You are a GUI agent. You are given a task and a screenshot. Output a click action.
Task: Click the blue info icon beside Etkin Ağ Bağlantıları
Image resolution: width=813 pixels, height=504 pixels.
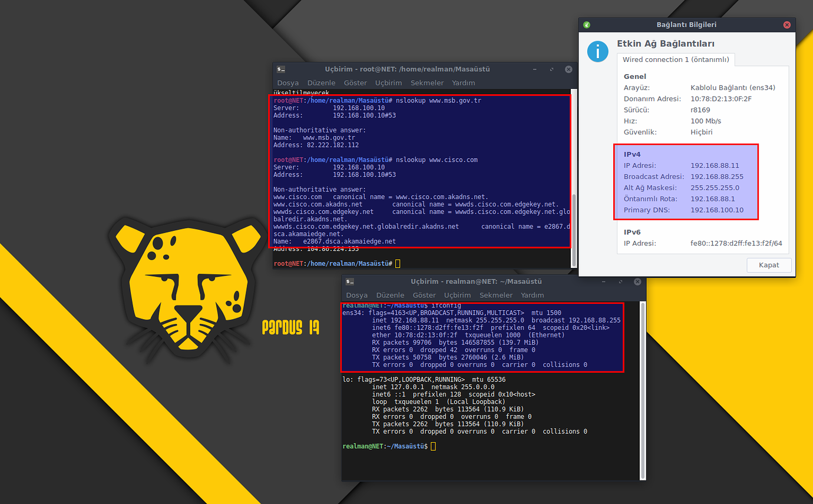[598, 51]
